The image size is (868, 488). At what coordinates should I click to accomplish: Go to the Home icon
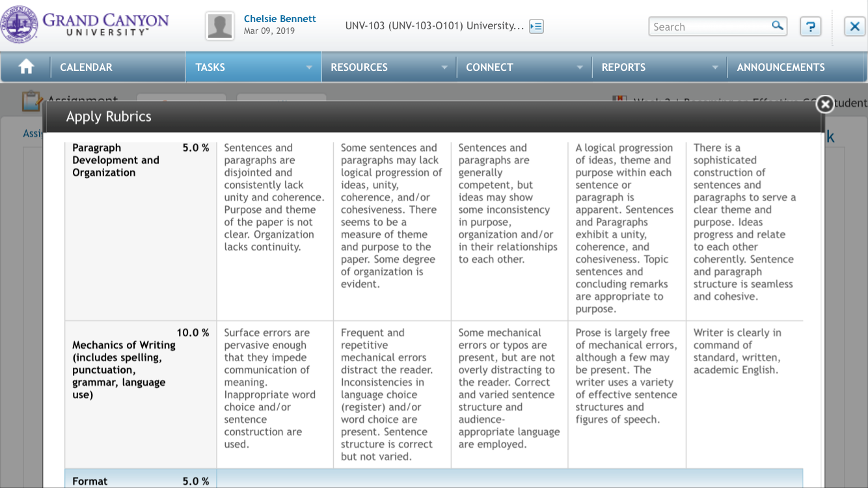pyautogui.click(x=26, y=67)
